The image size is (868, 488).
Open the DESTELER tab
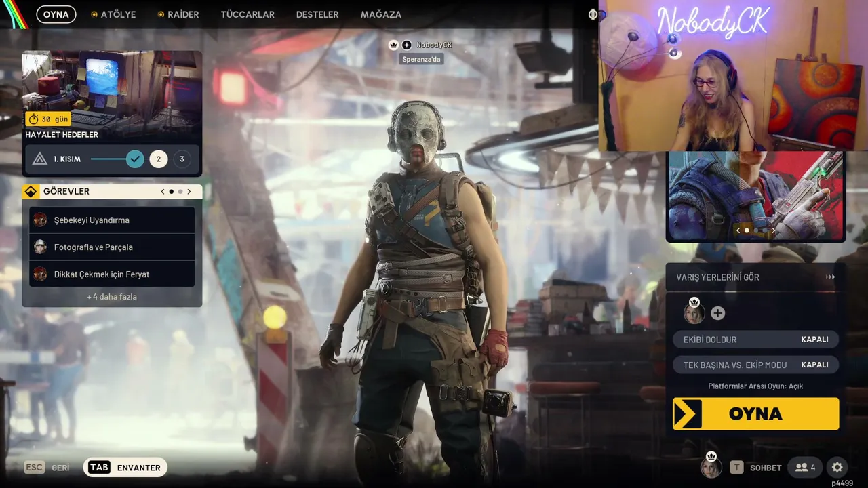(x=317, y=14)
